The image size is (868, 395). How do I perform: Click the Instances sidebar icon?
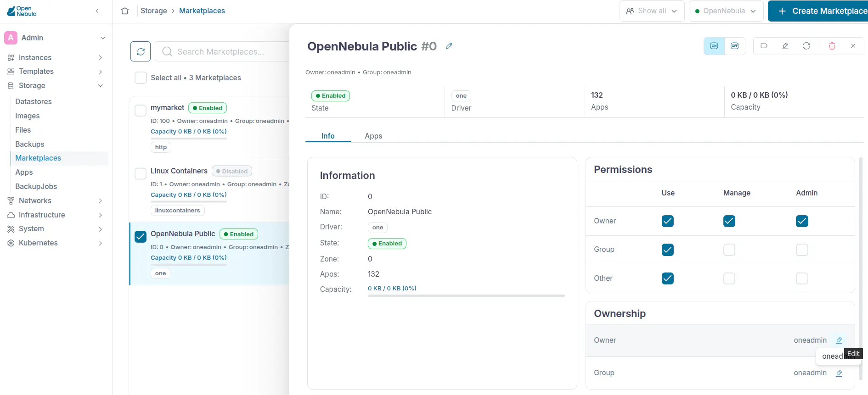11,57
